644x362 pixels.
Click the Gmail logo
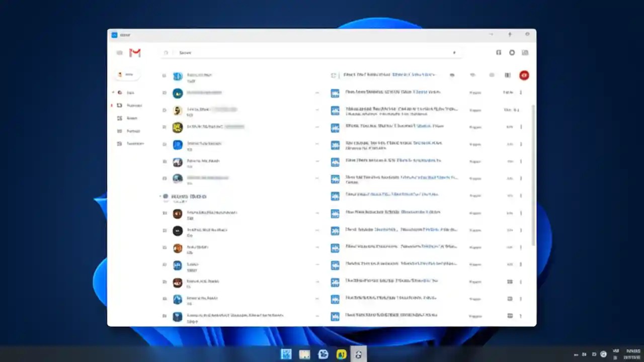(134, 52)
